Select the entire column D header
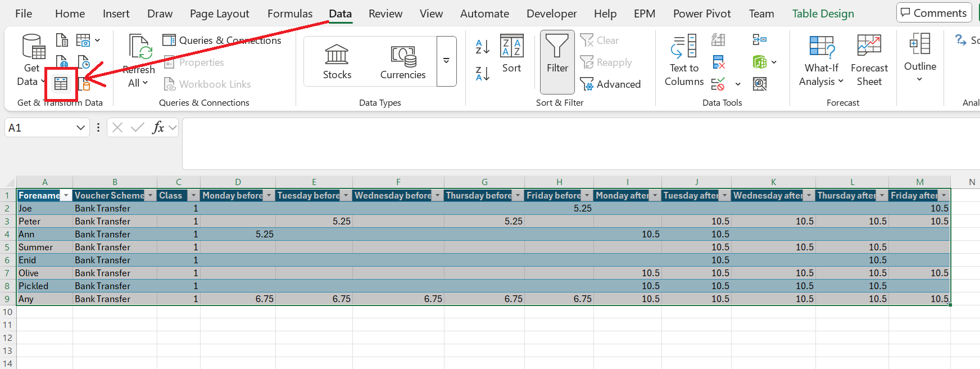This screenshot has height=369, width=980. [238, 182]
